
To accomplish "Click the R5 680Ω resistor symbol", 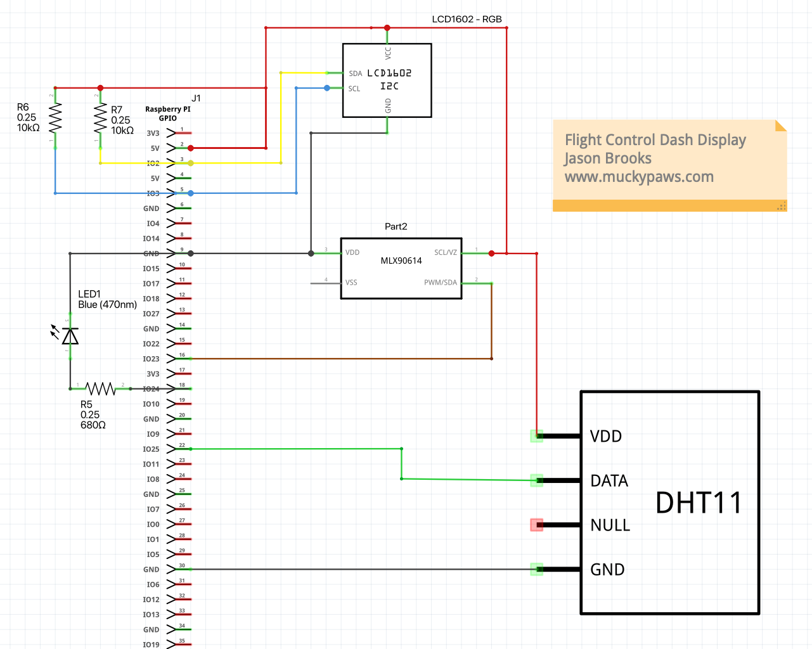I will [100, 388].
